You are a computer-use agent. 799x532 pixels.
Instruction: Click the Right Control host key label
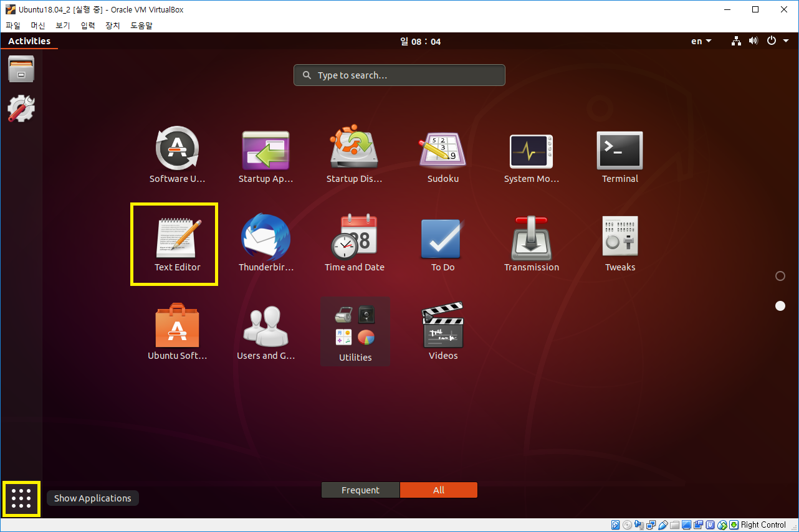point(763,525)
